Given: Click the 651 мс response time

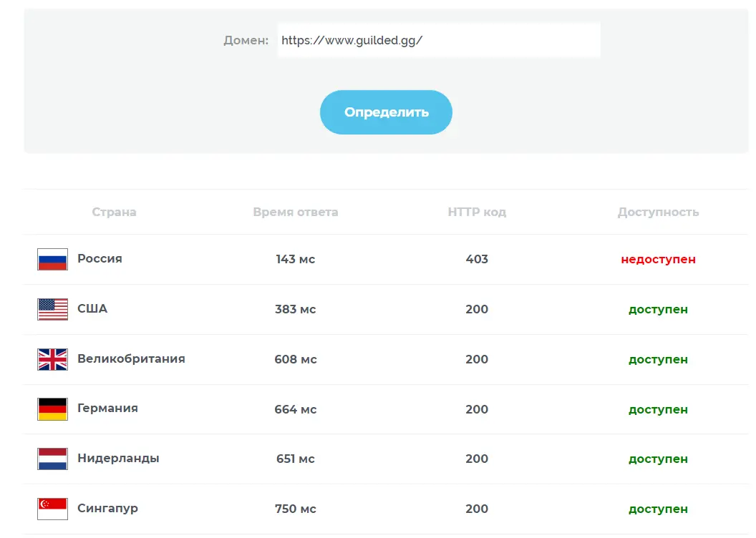Looking at the screenshot, I should click(x=296, y=459).
